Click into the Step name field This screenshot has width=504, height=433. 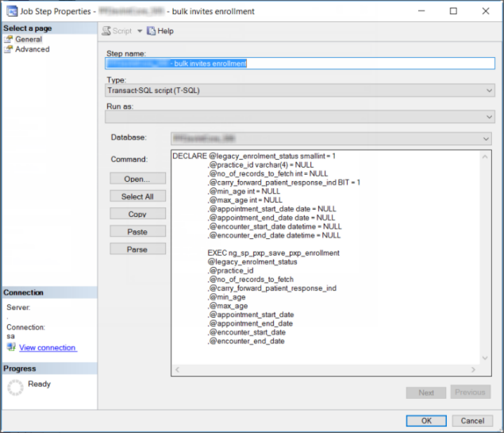point(300,64)
